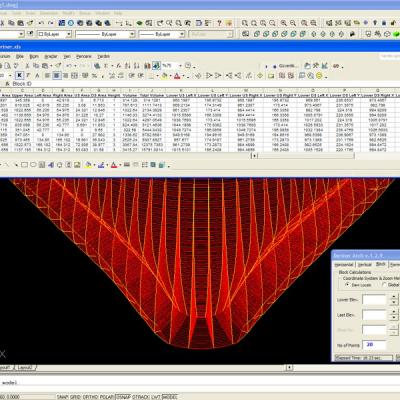Apply percent style in Excel
Viewport: 400px width, 400px height.
[95, 76]
